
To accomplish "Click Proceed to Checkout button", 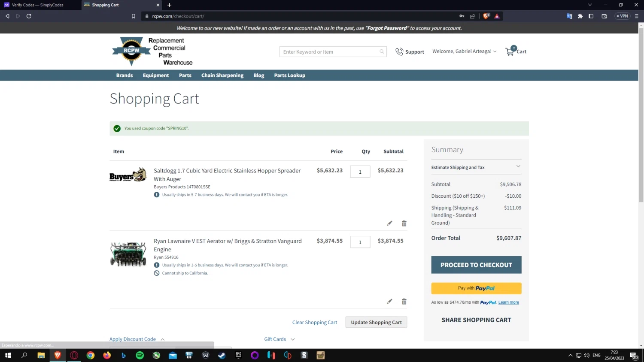I will [476, 265].
